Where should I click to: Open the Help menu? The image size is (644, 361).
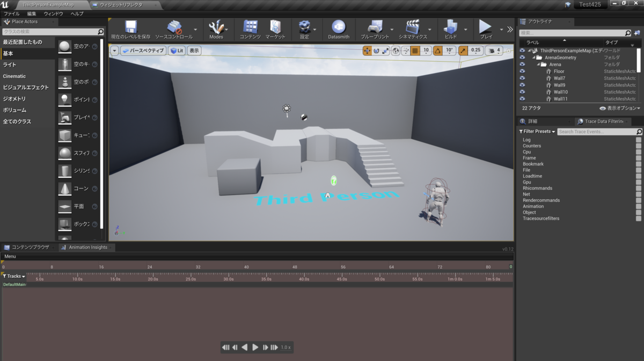coord(77,13)
